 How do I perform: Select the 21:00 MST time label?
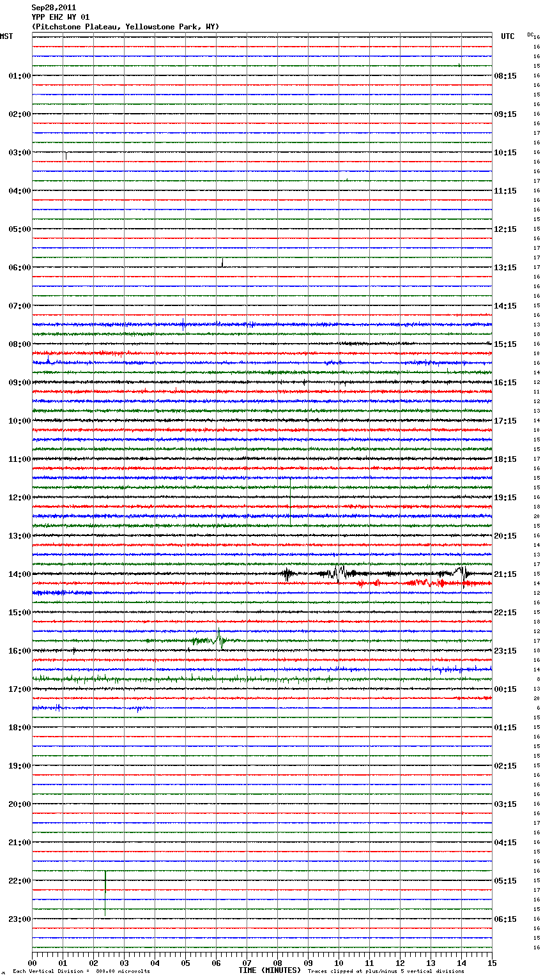[19, 843]
